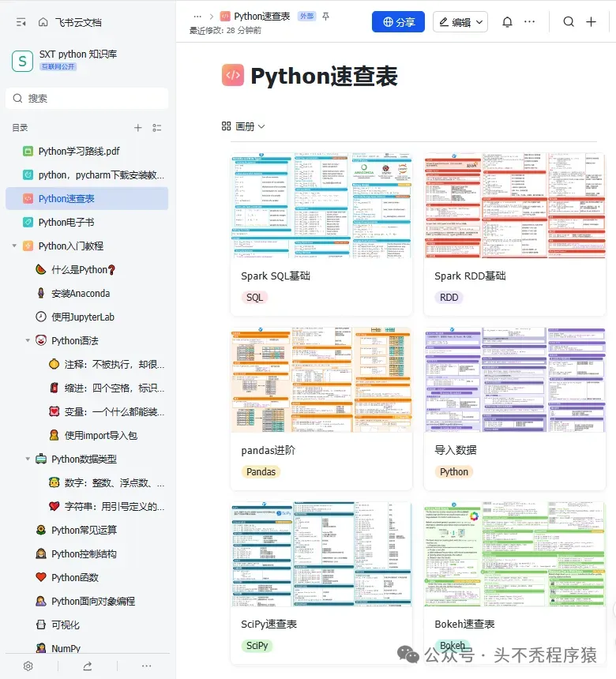Click the Python tag on 导入数据 card
Image resolution: width=616 pixels, height=679 pixels.
point(454,471)
